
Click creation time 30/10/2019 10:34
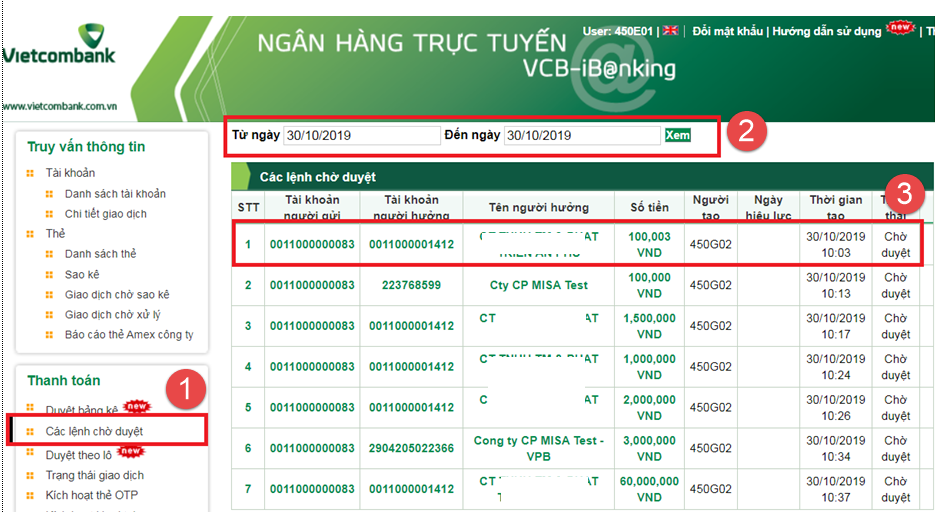pyautogui.click(x=835, y=448)
